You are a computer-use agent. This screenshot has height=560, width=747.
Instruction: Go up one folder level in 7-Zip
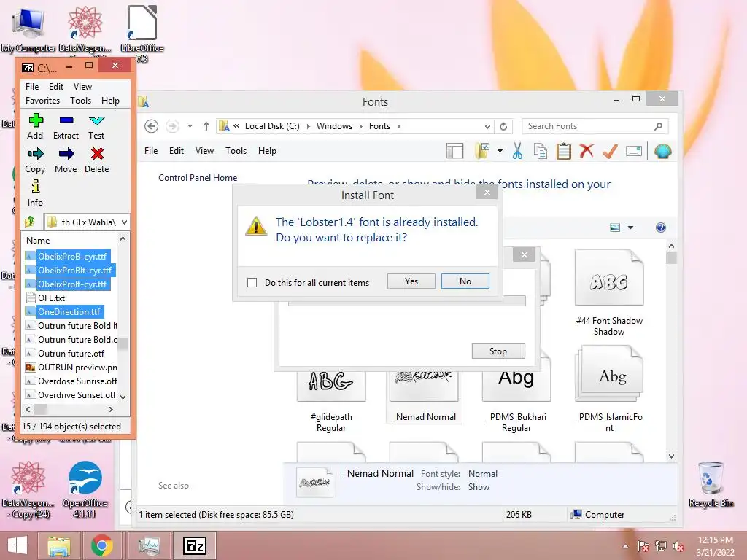[30, 222]
